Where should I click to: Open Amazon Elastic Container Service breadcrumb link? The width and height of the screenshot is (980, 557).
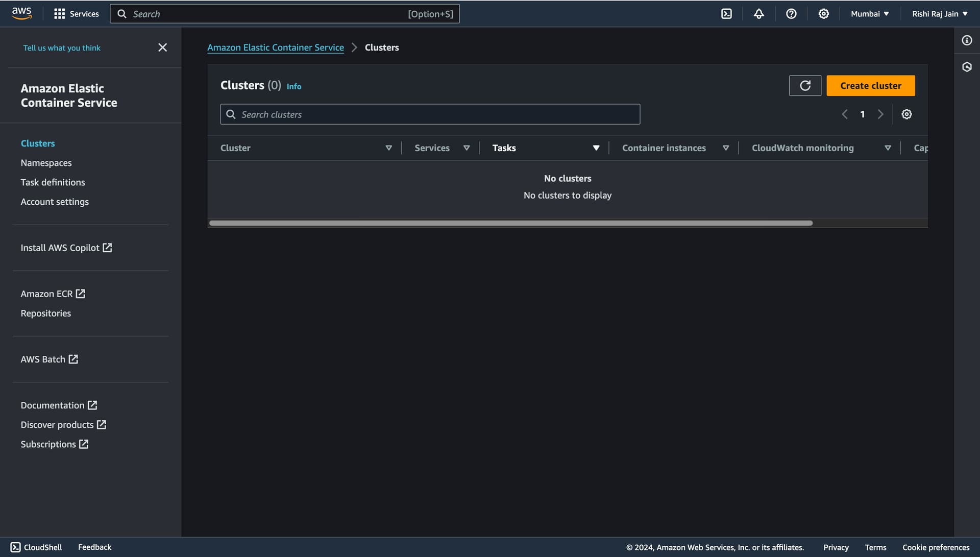[275, 47]
